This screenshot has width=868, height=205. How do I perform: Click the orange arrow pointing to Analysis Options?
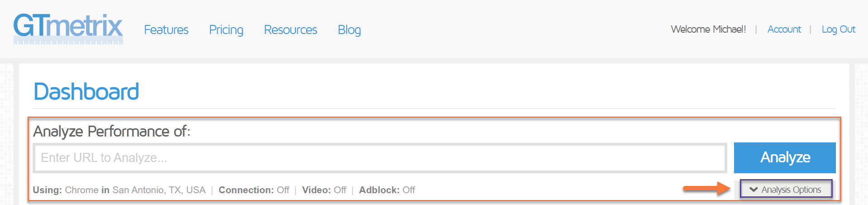(706, 188)
